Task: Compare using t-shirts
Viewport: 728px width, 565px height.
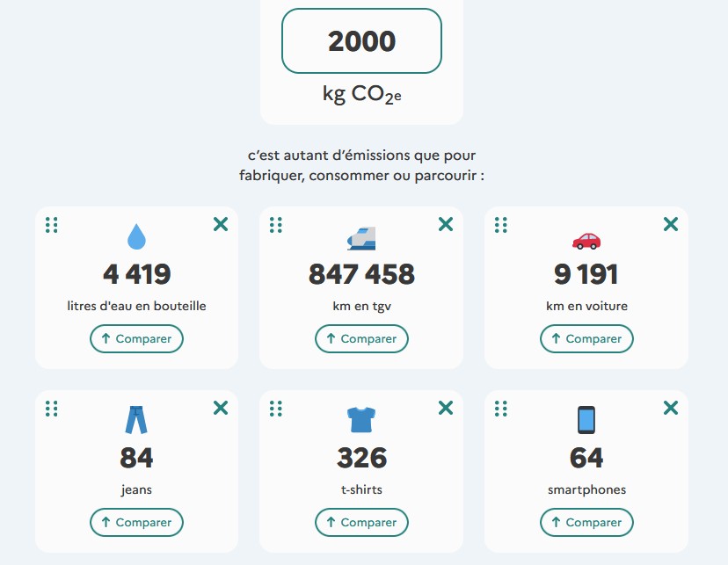Action: [x=361, y=522]
